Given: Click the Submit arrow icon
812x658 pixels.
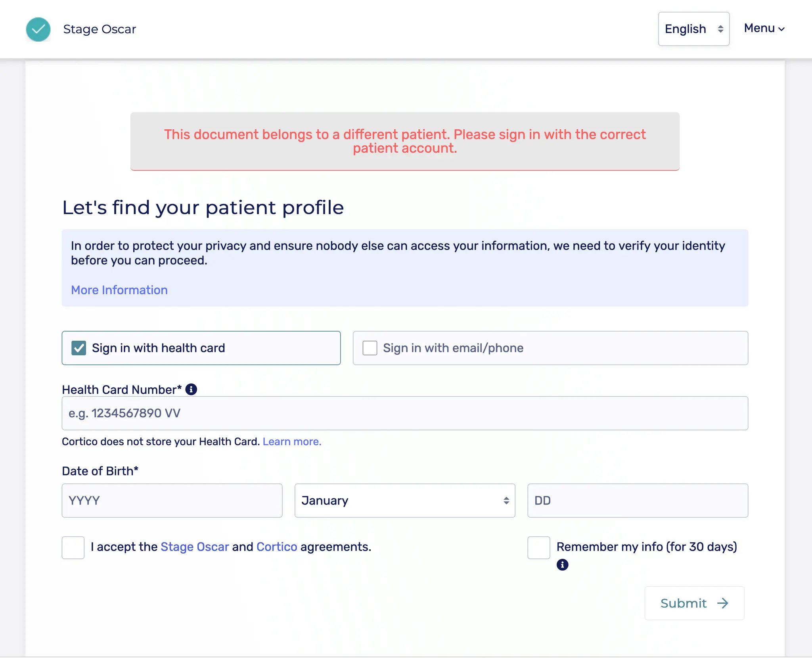Looking at the screenshot, I should pyautogui.click(x=723, y=603).
